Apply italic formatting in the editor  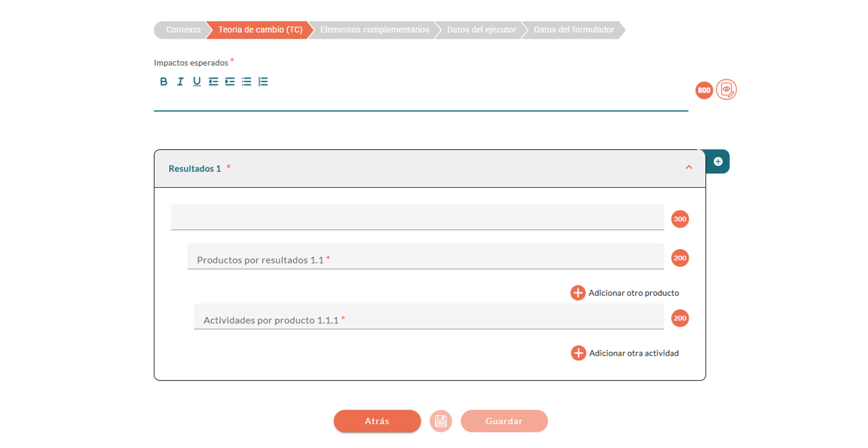(180, 82)
